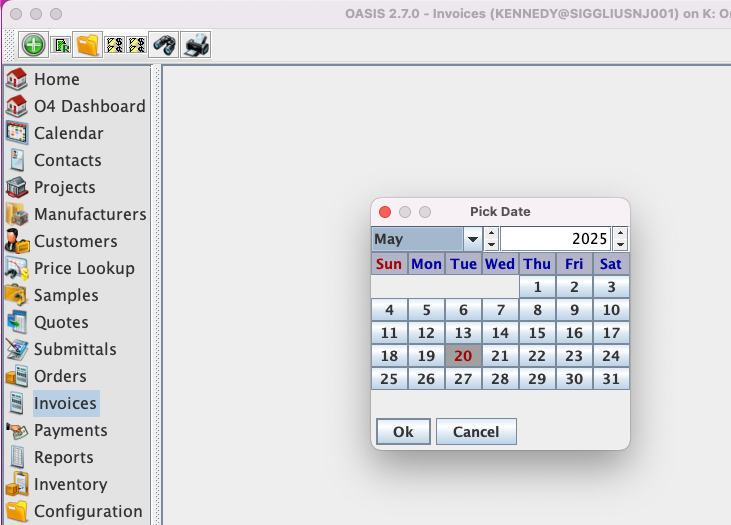This screenshot has width=731, height=525.
Task: Click into the 2025 year field
Action: (556, 239)
